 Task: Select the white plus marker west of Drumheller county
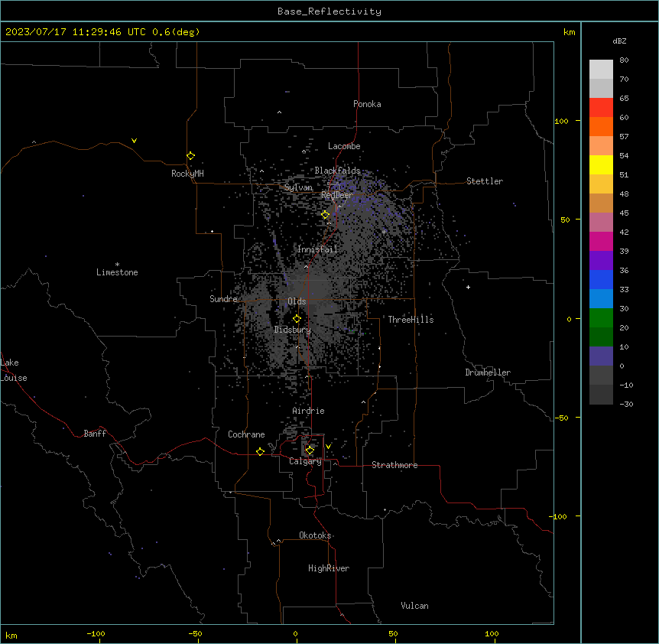(468, 287)
